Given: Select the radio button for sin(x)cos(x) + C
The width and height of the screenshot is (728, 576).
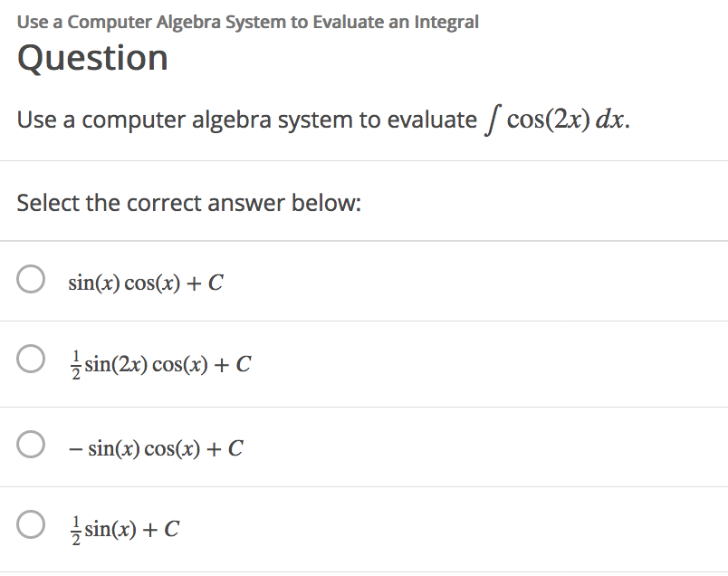Looking at the screenshot, I should [x=30, y=280].
